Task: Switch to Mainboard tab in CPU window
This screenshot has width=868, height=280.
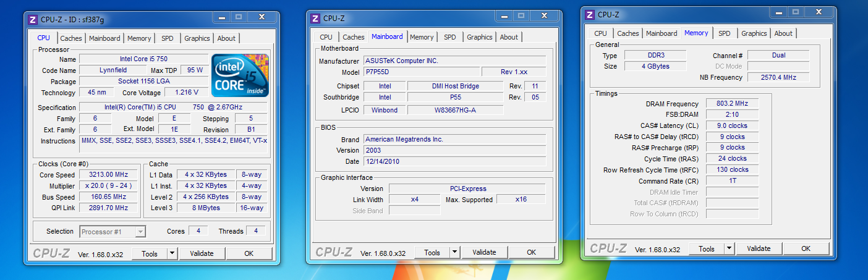Action: tap(104, 38)
